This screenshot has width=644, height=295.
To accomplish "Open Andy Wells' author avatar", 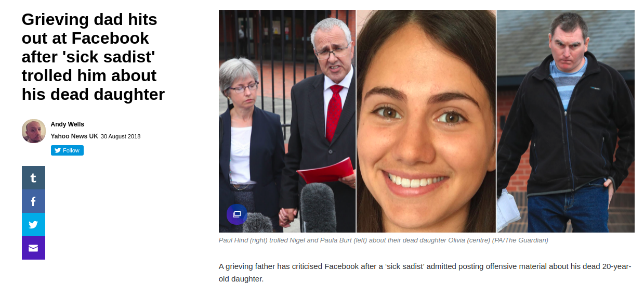I will click(34, 131).
